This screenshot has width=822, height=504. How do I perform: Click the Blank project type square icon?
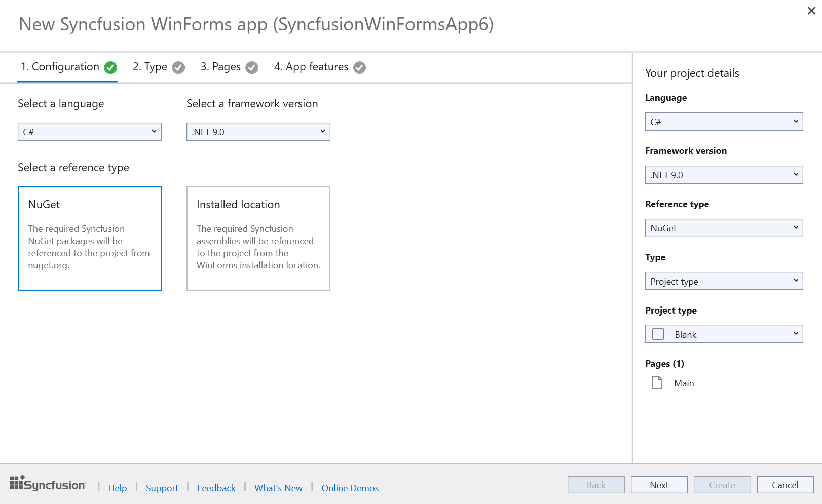658,334
